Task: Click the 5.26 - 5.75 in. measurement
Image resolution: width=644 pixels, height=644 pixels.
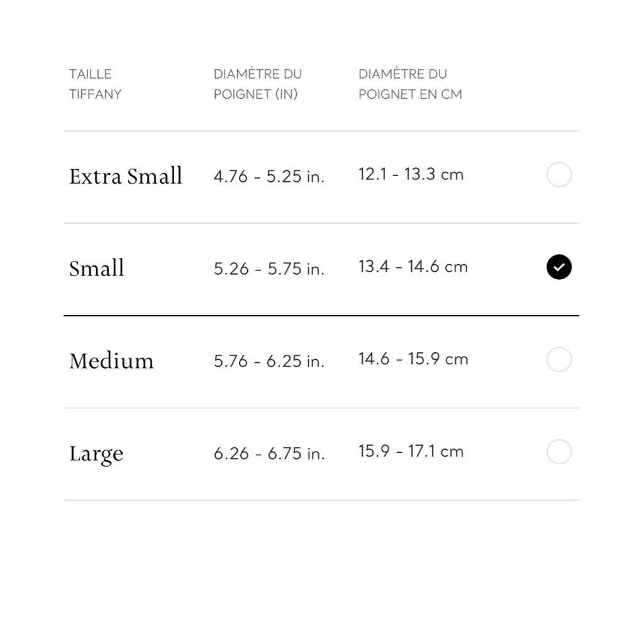Action: (x=269, y=269)
